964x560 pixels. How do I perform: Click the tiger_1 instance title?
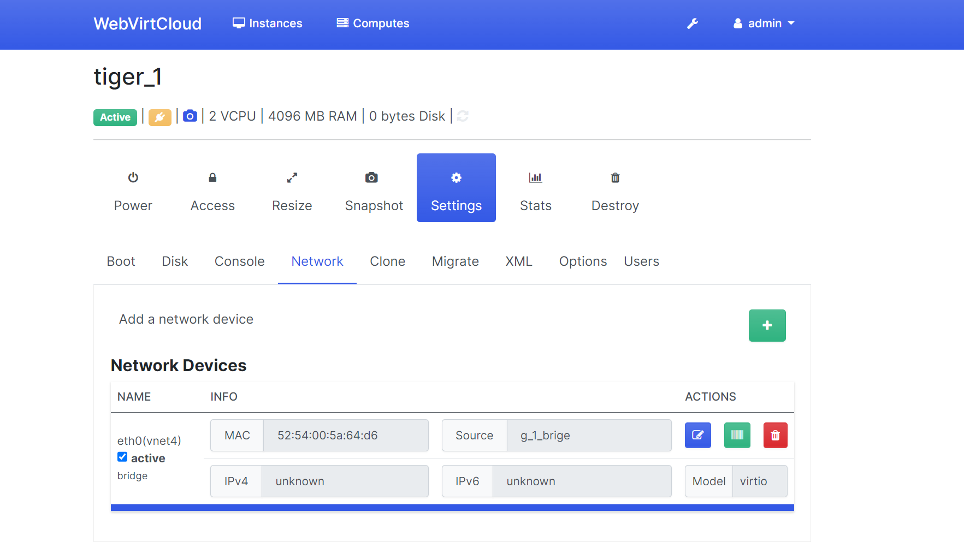click(x=128, y=76)
